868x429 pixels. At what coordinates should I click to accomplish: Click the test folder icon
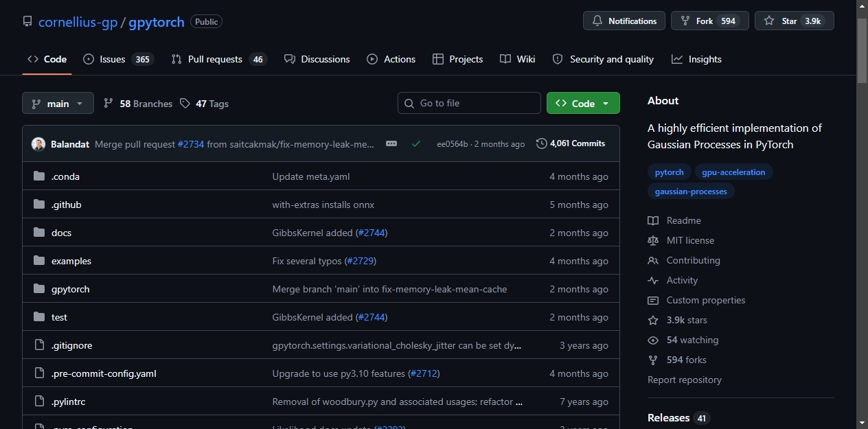(x=39, y=317)
